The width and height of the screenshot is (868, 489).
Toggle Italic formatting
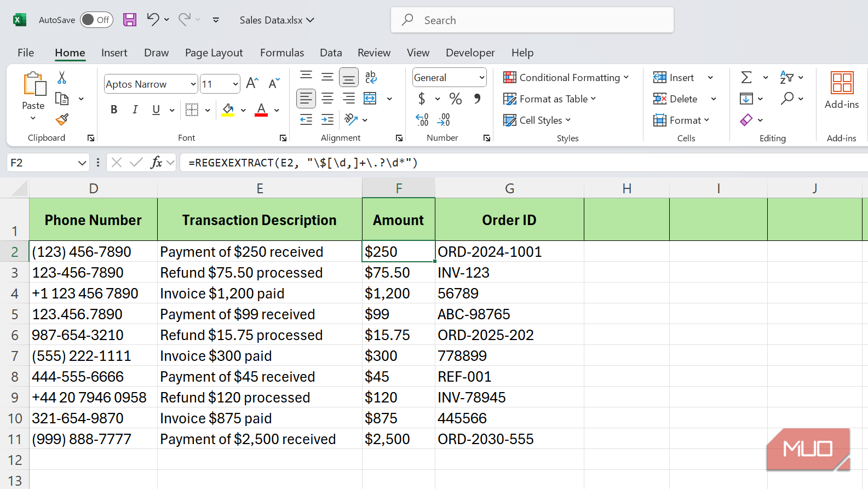click(x=135, y=110)
